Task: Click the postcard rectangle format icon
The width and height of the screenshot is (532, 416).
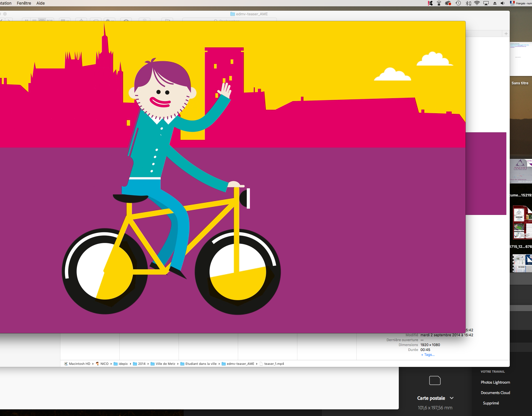Action: coord(435,380)
